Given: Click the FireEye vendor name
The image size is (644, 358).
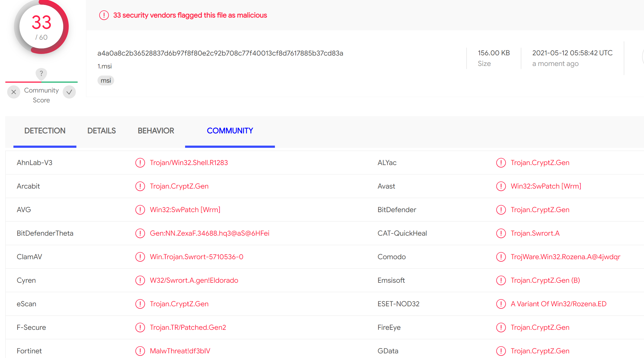Looking at the screenshot, I should point(389,327).
